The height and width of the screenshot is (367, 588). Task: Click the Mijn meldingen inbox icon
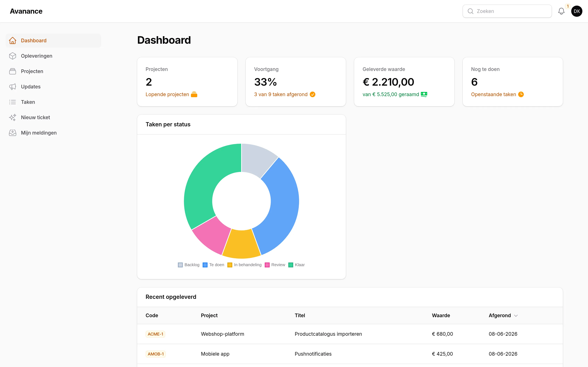13,133
